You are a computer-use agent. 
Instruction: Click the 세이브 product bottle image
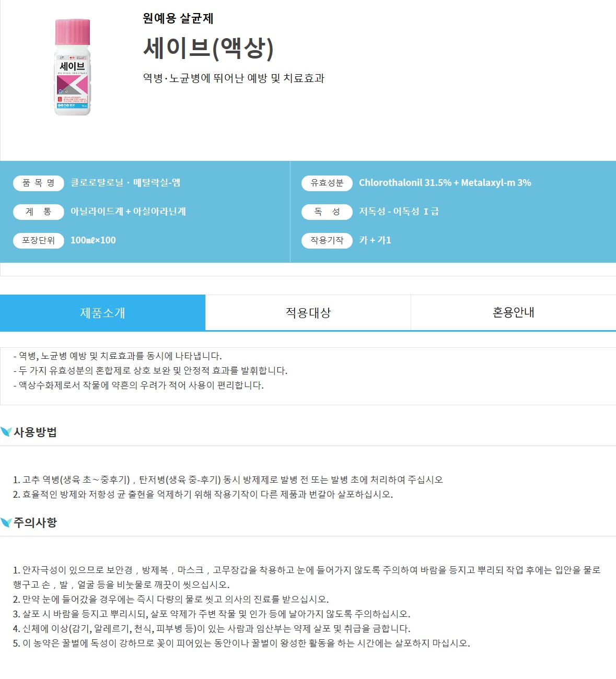coord(73,67)
